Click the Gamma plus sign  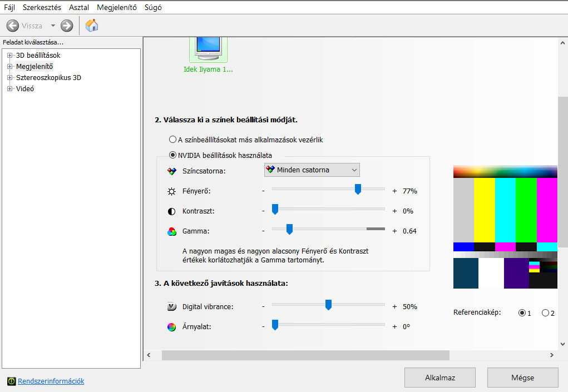[394, 231]
